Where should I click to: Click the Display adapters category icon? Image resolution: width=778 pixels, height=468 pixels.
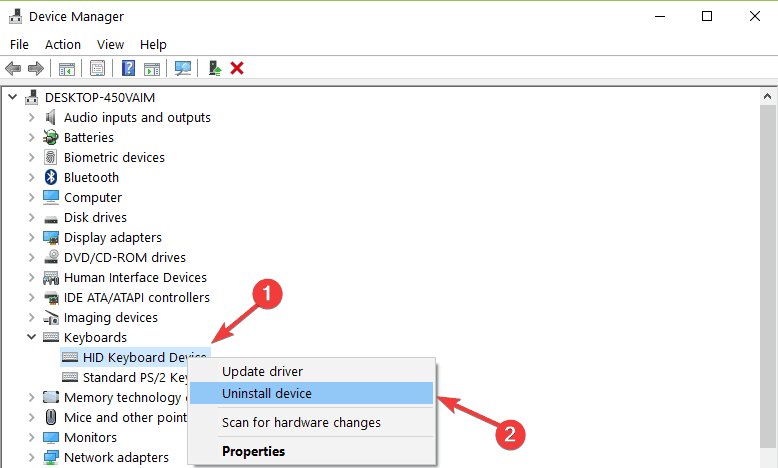point(51,237)
